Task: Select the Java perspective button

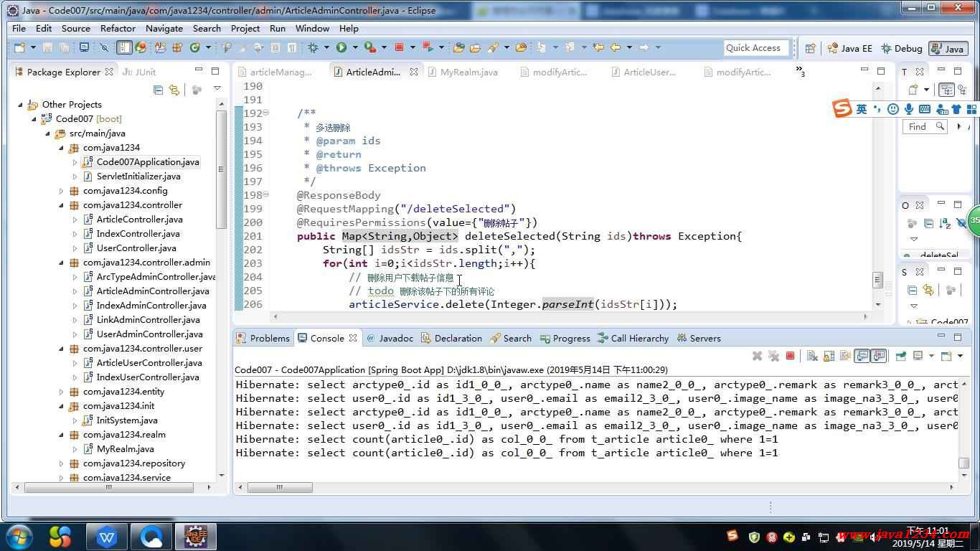Action: pyautogui.click(x=947, y=48)
